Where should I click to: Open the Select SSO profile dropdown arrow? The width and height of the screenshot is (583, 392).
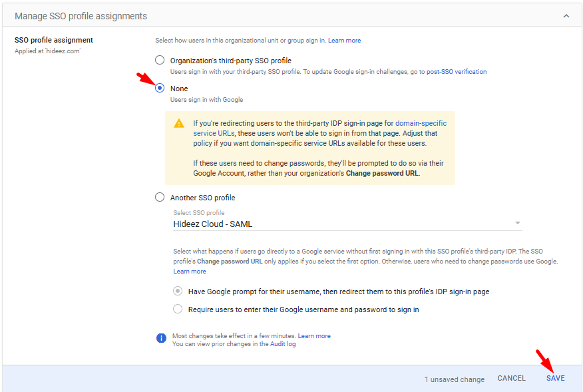click(x=517, y=224)
